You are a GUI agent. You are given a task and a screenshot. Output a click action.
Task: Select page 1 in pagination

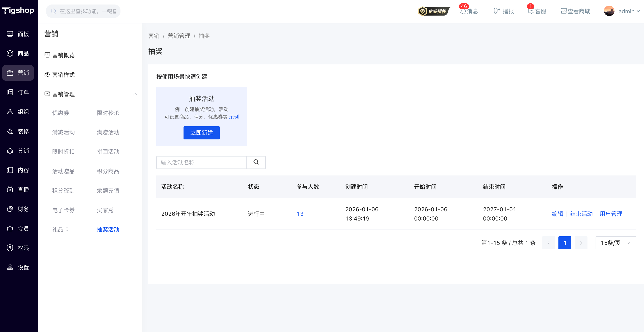[565, 243]
